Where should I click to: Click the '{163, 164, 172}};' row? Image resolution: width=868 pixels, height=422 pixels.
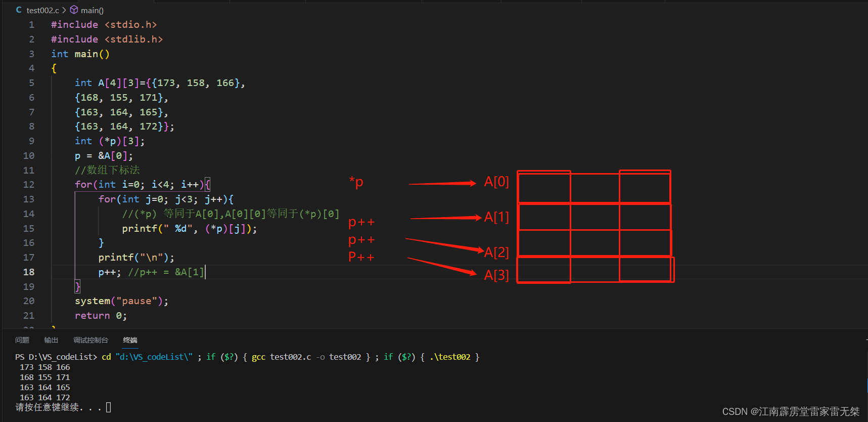[x=124, y=126]
